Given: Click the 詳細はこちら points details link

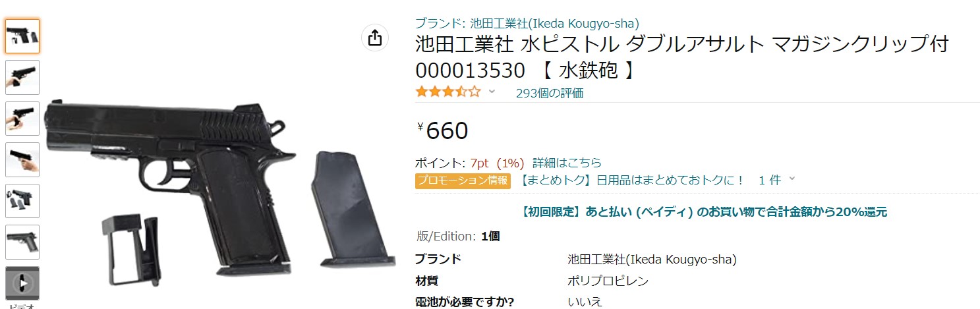Looking at the screenshot, I should (567, 163).
